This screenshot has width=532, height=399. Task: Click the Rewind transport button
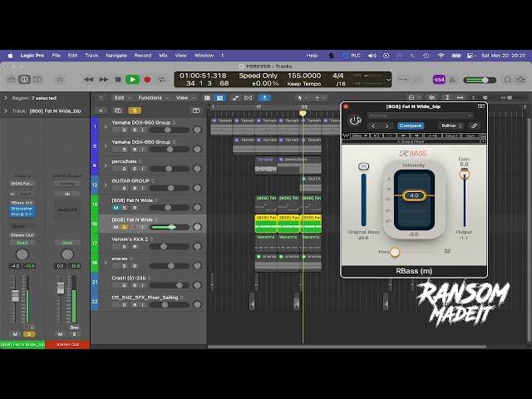point(89,80)
